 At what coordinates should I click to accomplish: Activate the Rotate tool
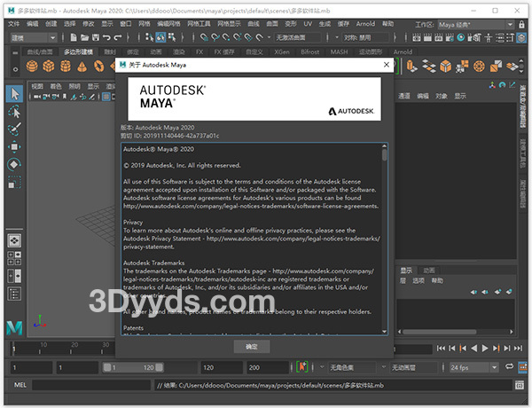[15, 165]
